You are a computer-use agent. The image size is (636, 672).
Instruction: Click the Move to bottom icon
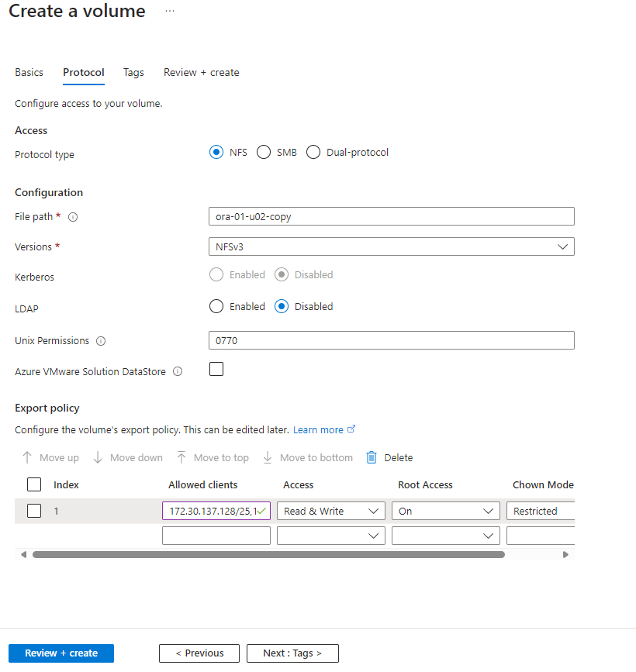[x=268, y=457]
